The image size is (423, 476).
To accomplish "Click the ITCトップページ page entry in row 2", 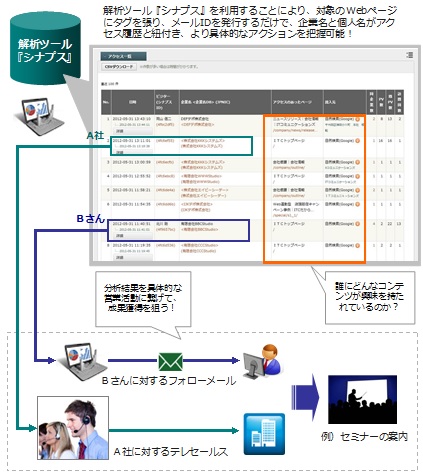I will click(289, 141).
